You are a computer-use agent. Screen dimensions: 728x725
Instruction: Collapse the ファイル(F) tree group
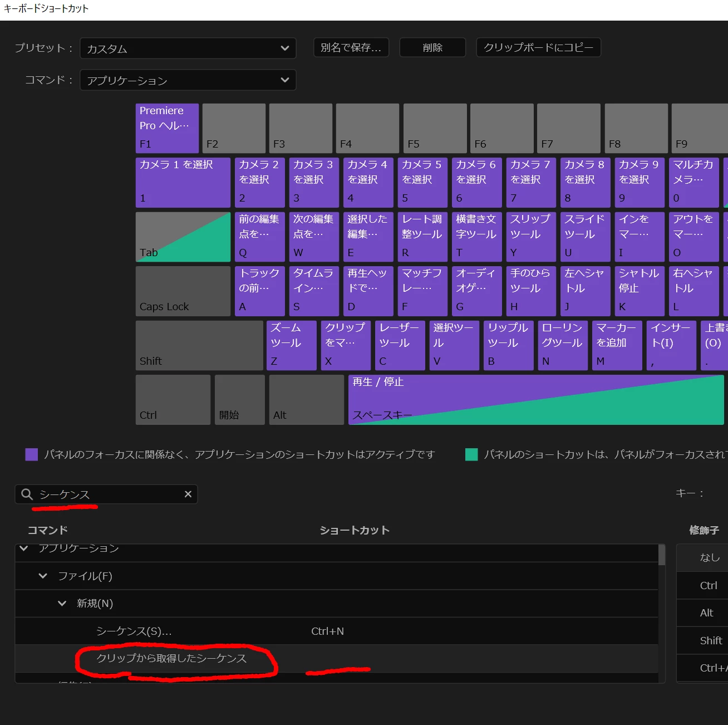(43, 576)
